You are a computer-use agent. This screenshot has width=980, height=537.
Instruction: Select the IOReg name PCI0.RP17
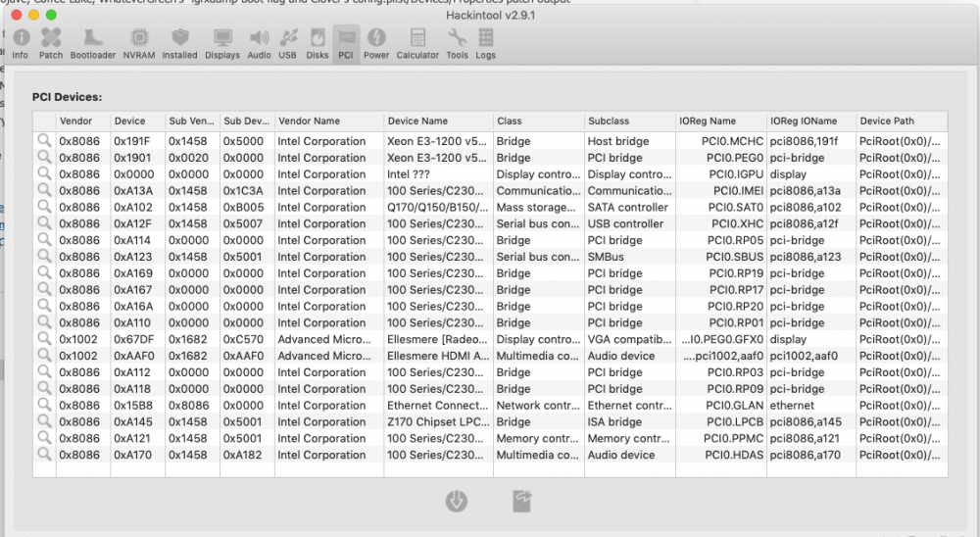point(736,290)
